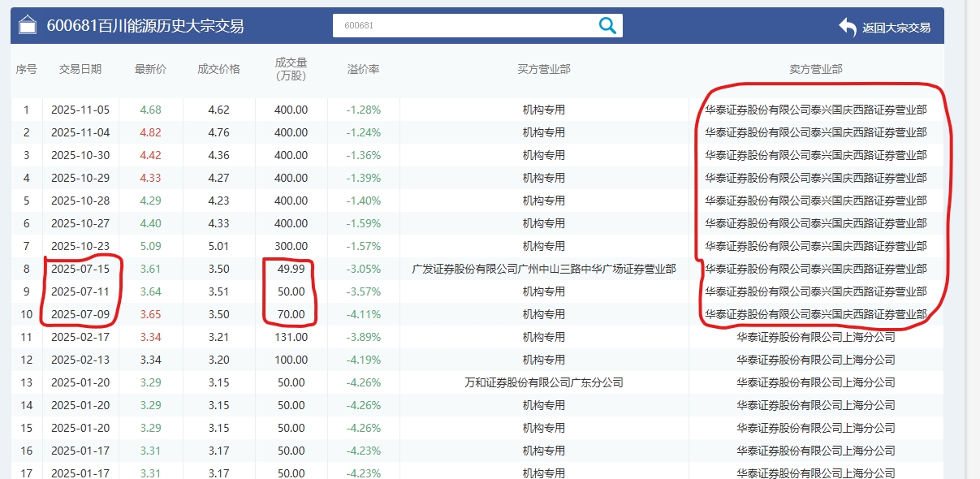Click the volume value 300.00
The height and width of the screenshot is (479, 980).
291,246
